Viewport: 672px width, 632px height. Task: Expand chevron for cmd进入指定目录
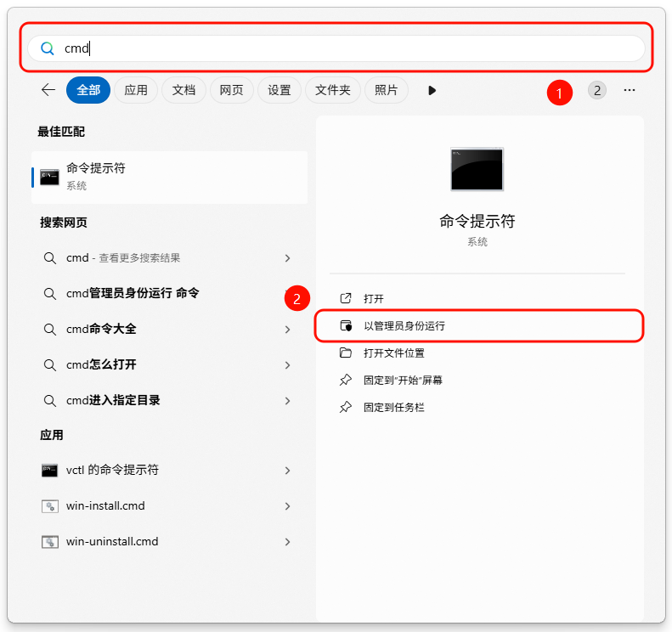click(287, 401)
